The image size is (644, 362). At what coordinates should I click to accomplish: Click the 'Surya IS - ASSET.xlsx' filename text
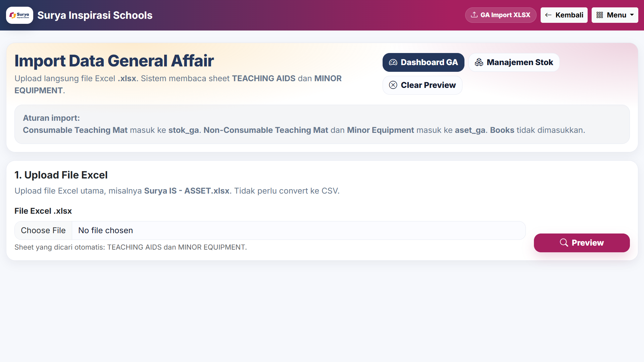click(x=187, y=191)
